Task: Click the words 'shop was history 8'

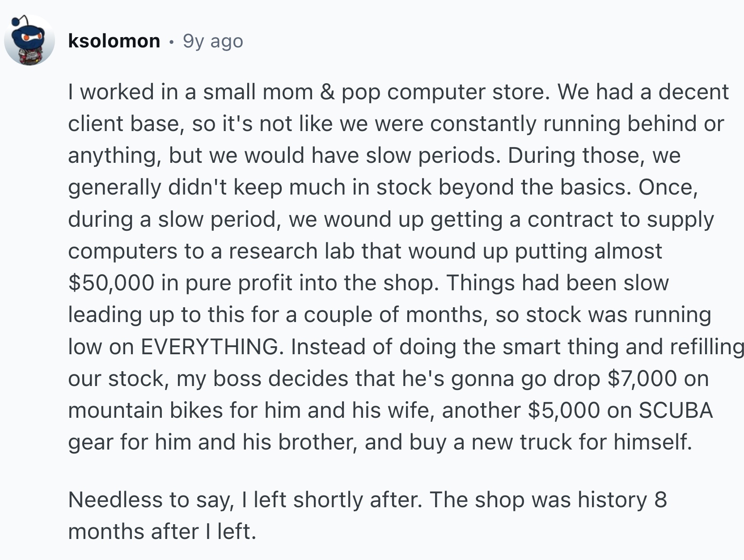Action: click(x=571, y=500)
